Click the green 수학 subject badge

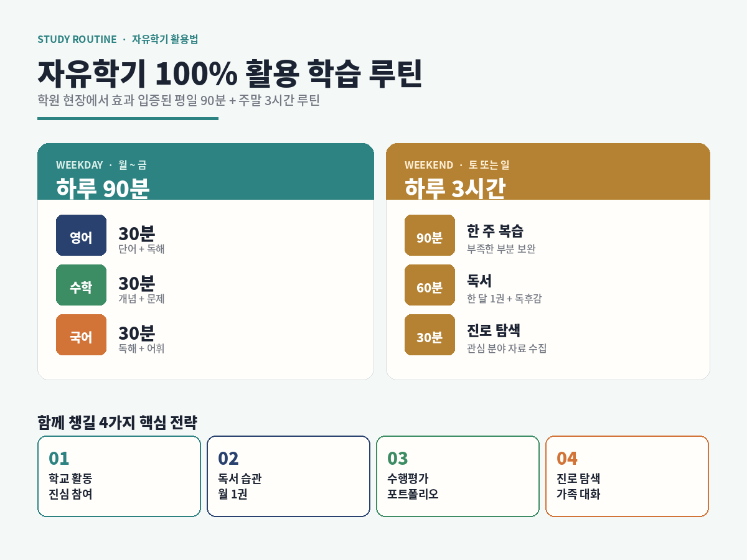(81, 285)
